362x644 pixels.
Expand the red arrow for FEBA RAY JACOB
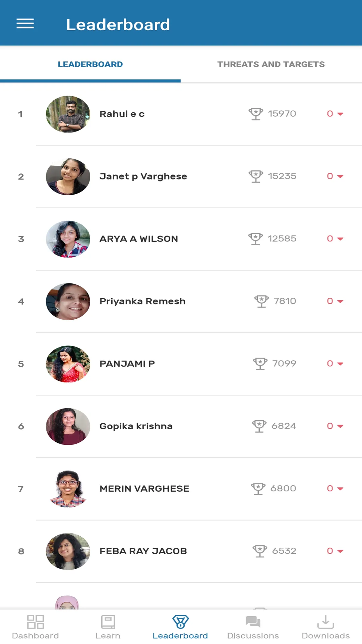pyautogui.click(x=340, y=551)
